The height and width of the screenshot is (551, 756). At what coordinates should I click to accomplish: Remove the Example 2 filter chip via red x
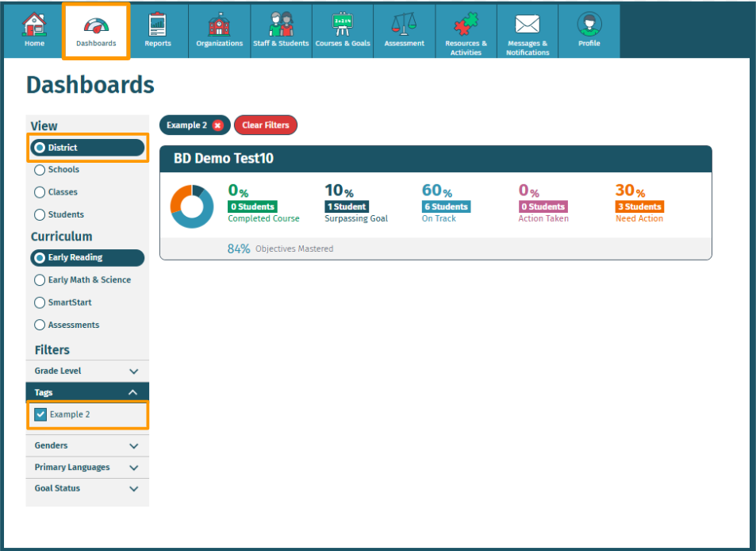point(218,125)
